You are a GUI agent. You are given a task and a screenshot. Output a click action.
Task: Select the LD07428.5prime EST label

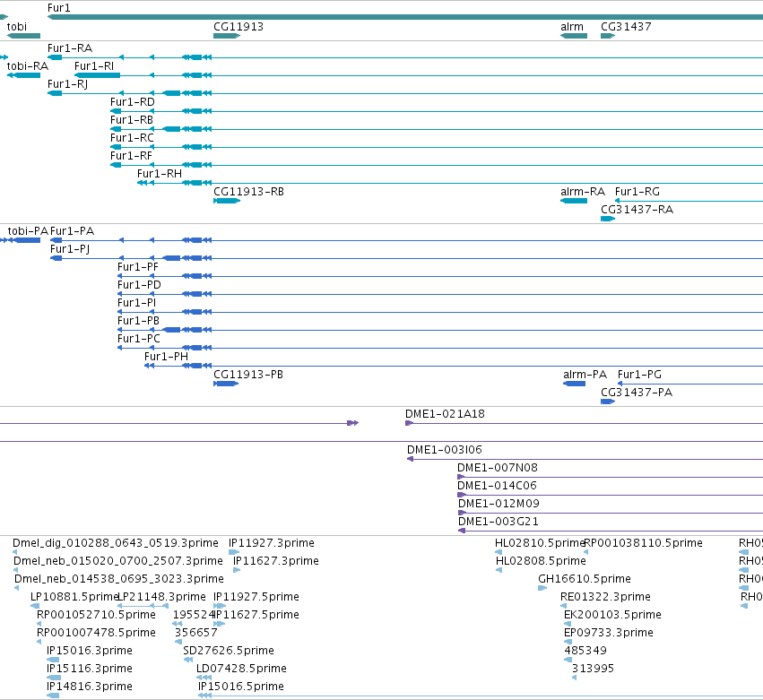pos(241,670)
